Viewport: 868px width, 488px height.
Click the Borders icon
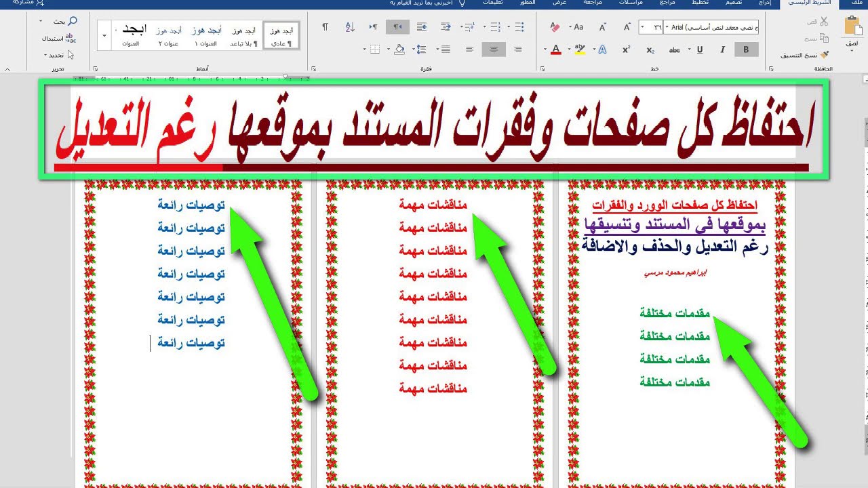point(374,49)
